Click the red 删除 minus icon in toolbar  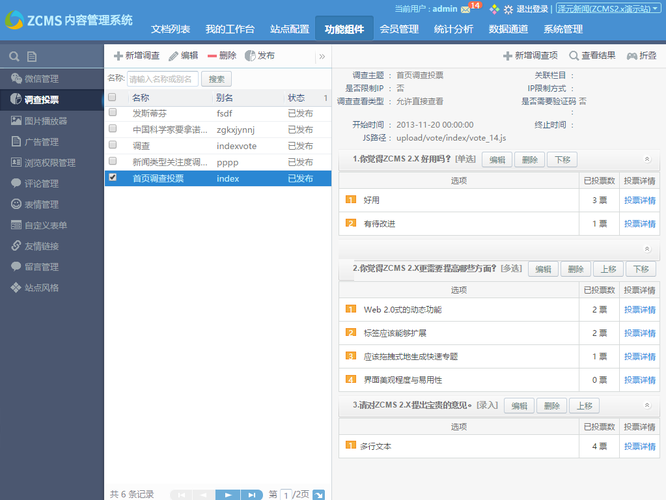212,56
